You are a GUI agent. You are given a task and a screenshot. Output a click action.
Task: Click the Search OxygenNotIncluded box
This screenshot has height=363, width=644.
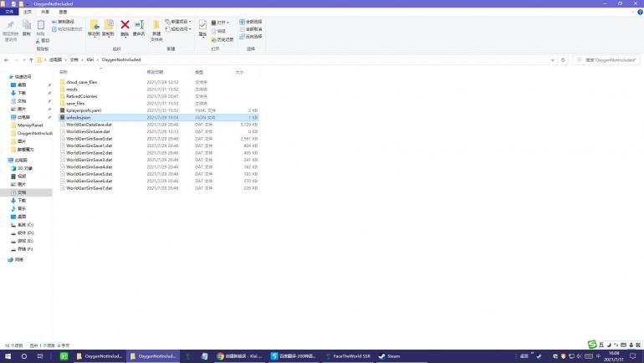[606, 60]
